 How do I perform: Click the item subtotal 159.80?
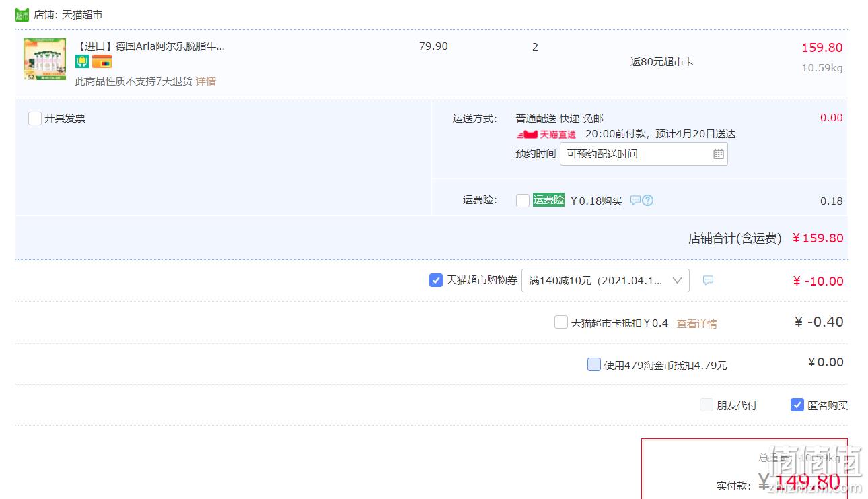(x=822, y=48)
